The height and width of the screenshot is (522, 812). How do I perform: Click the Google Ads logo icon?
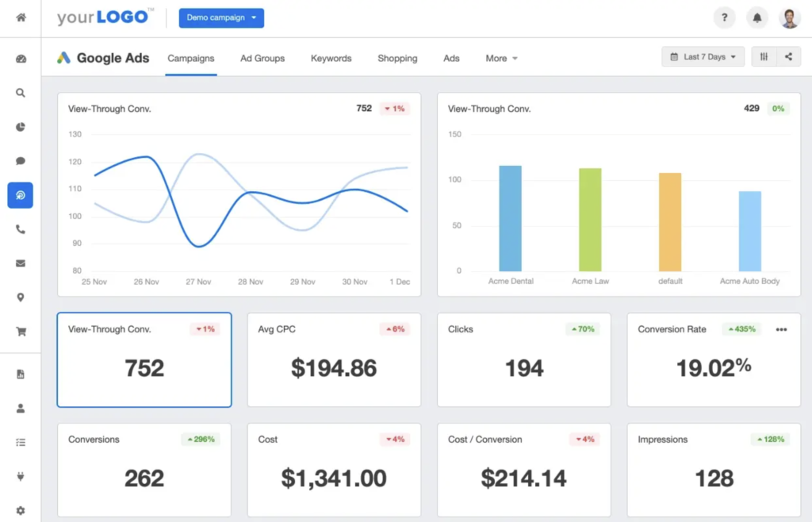pyautogui.click(x=63, y=58)
